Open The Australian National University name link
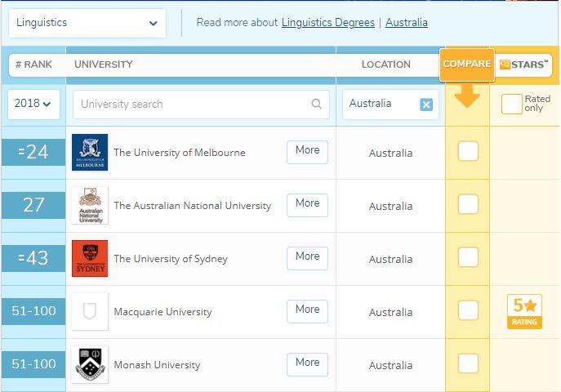561x392 pixels. tap(193, 206)
